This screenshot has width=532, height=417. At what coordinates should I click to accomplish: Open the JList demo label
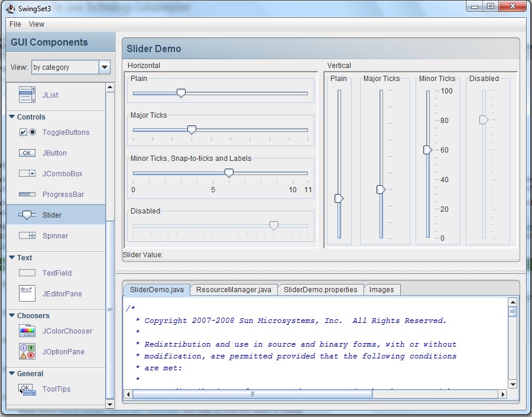pyautogui.click(x=50, y=95)
